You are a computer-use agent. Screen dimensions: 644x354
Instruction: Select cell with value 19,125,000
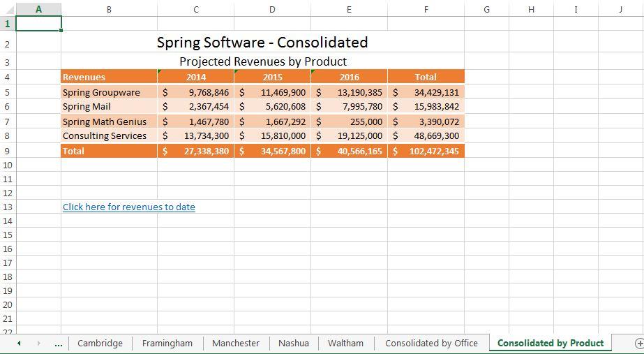coord(349,135)
